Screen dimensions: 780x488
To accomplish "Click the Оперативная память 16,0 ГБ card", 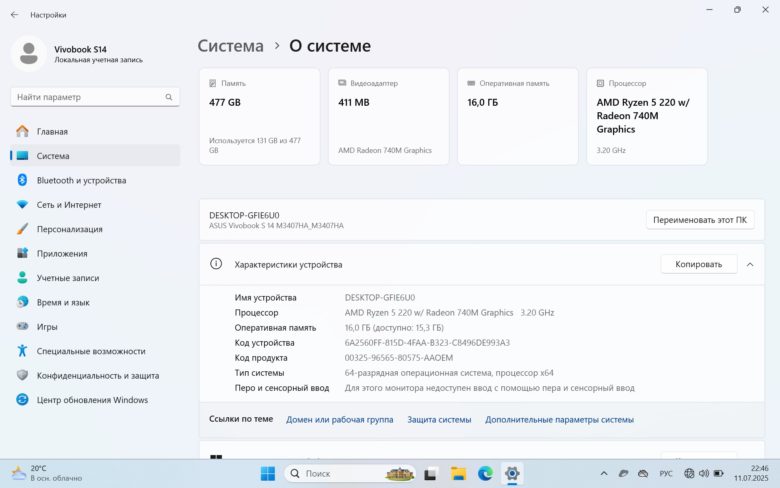I will (x=518, y=116).
